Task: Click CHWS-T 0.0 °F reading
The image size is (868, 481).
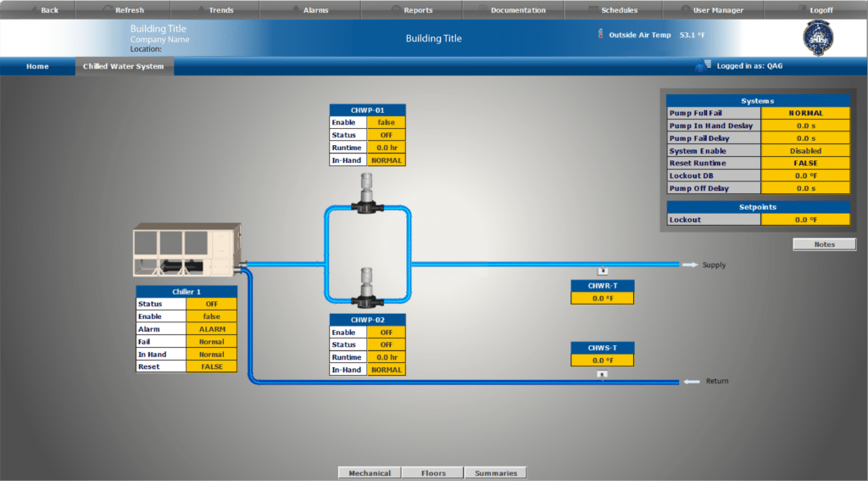Action: (x=603, y=361)
